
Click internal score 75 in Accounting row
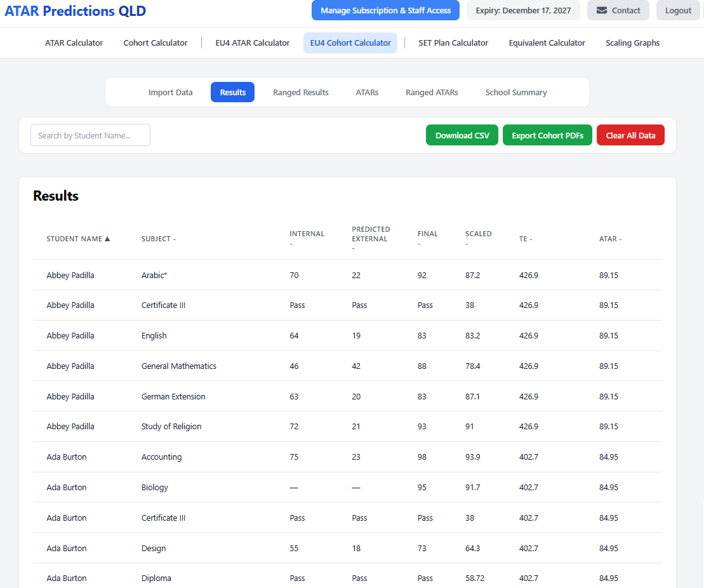[294, 457]
